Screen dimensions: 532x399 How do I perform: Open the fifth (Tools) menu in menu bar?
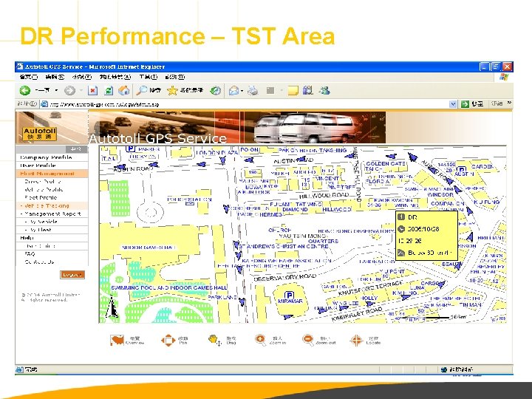point(149,77)
